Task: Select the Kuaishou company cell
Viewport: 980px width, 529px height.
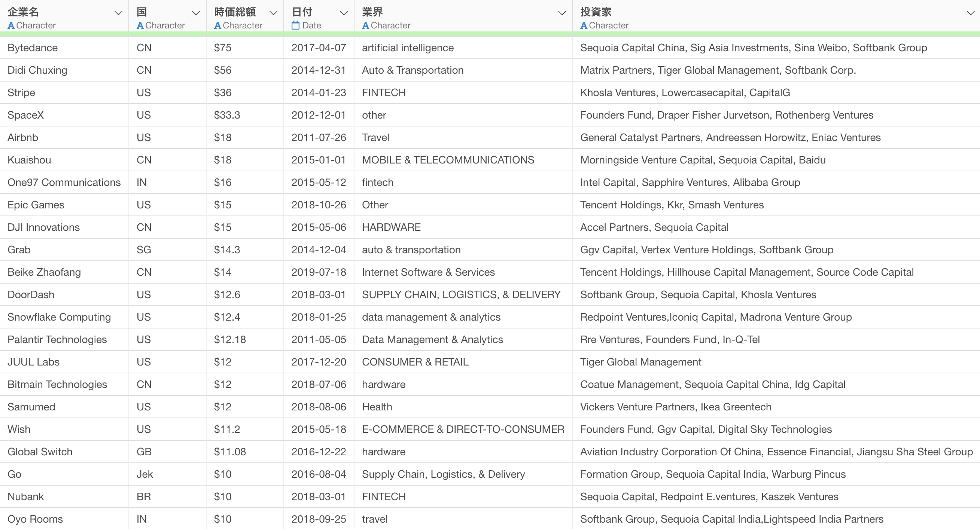Action: (64, 160)
